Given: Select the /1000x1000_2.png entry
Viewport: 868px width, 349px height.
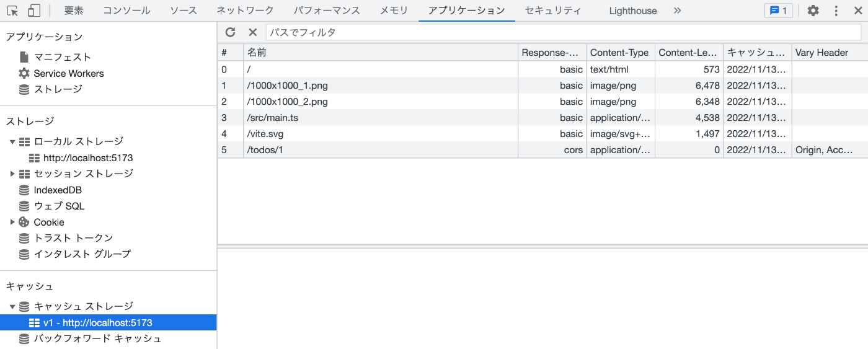Looking at the screenshot, I should pyautogui.click(x=543, y=102).
